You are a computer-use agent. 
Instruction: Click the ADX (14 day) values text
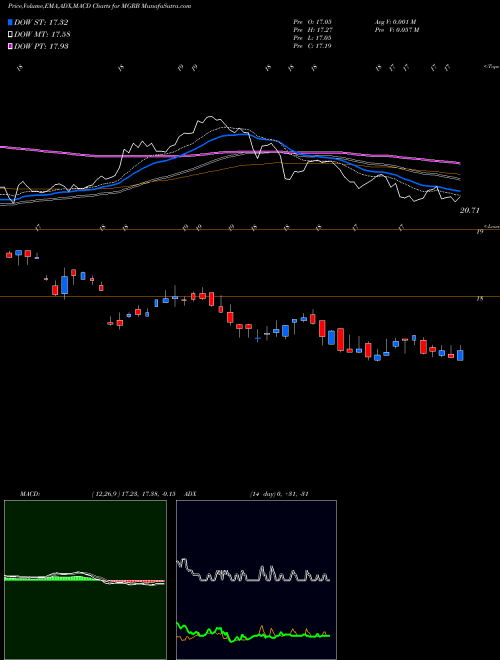pos(279,494)
